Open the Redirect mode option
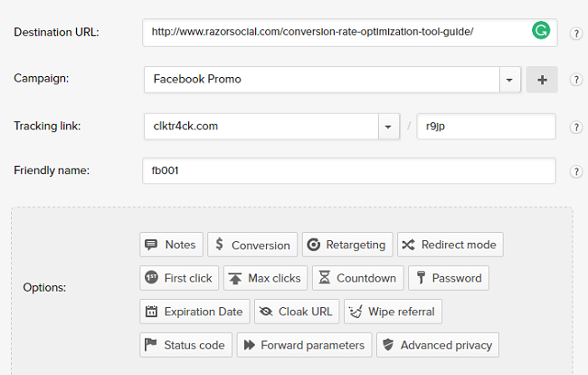 click(450, 245)
